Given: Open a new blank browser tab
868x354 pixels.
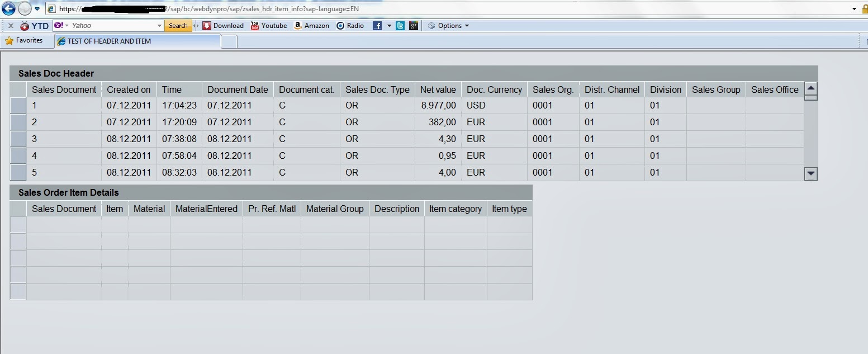Looking at the screenshot, I should [x=229, y=41].
